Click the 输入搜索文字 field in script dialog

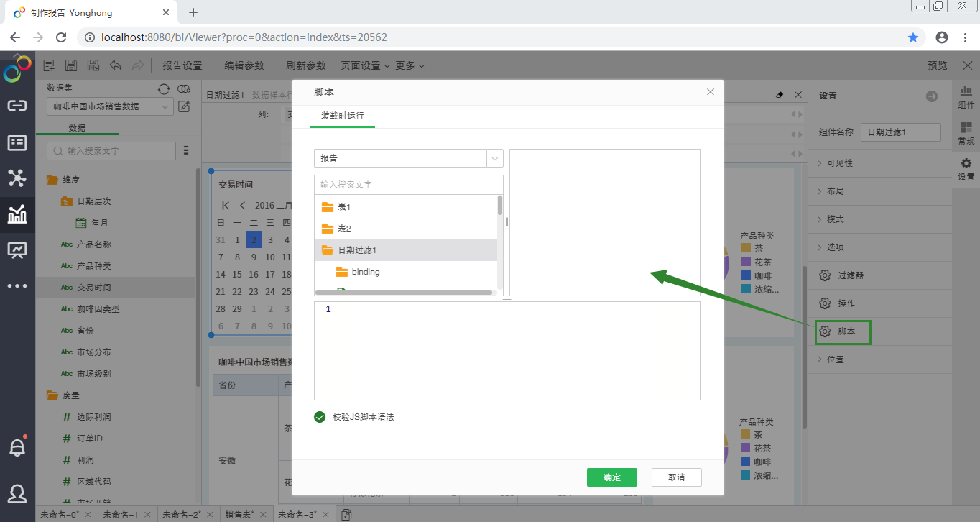[x=408, y=185]
